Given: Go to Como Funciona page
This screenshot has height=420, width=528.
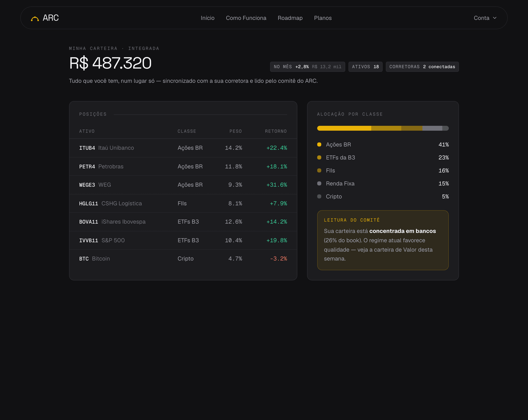Looking at the screenshot, I should [246, 18].
